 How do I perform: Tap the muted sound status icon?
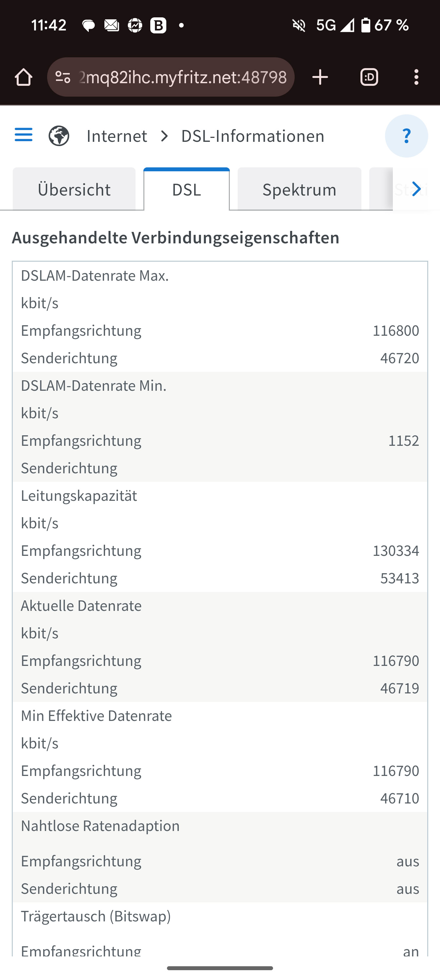tap(299, 26)
